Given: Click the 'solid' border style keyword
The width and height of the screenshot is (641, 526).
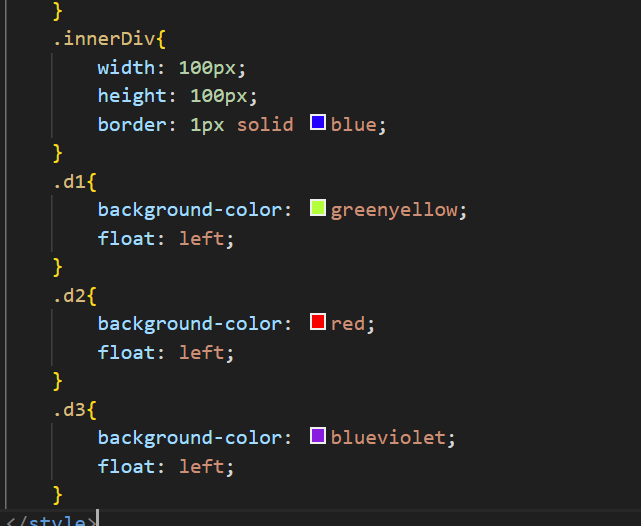Looking at the screenshot, I should 265,125.
